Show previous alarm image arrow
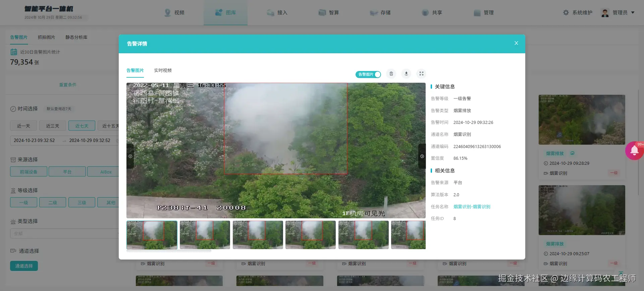 click(x=130, y=156)
